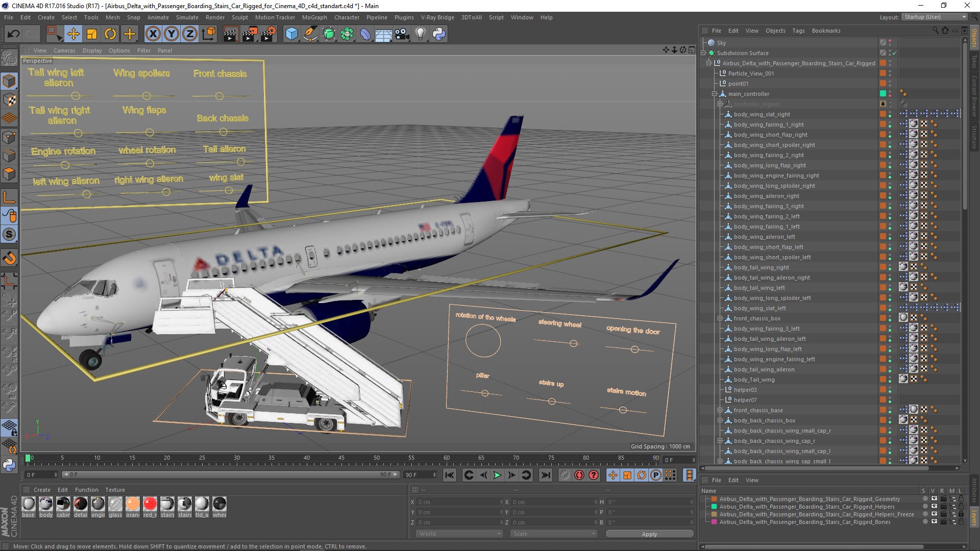Screen dimensions: 980x551
Task: Select body_wing_aileron_right object
Action: [x=766, y=196]
